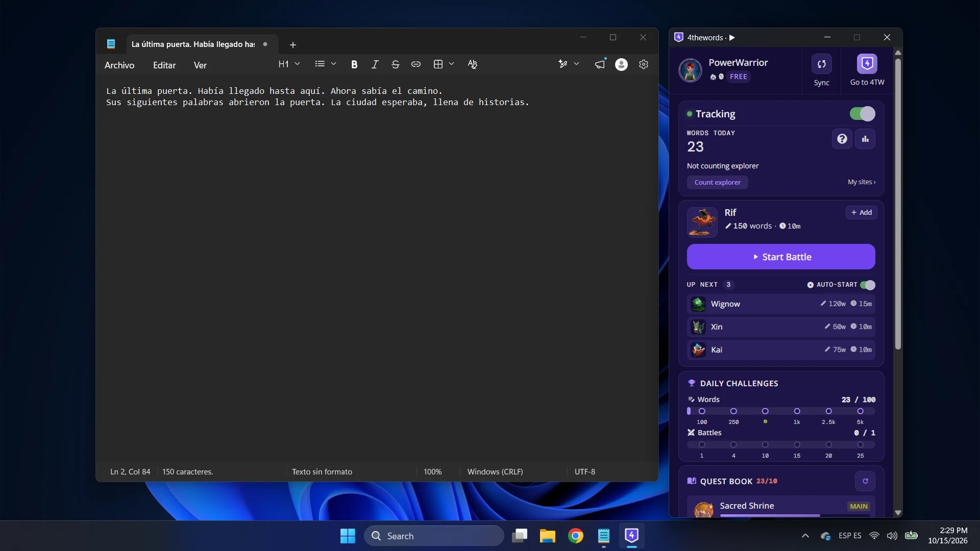Viewport: 980px width, 551px height.
Task: Click the Count explorer button
Action: pyautogui.click(x=717, y=182)
